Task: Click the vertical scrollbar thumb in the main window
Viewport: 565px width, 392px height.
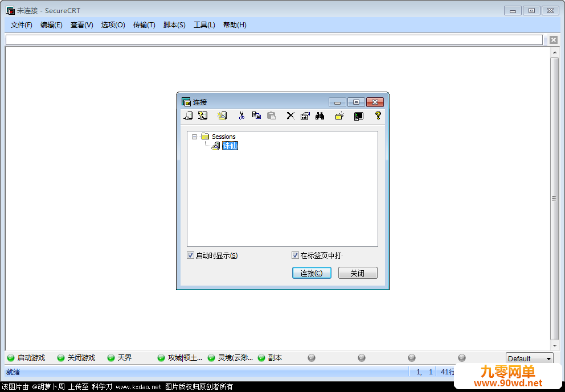Action: [554, 199]
